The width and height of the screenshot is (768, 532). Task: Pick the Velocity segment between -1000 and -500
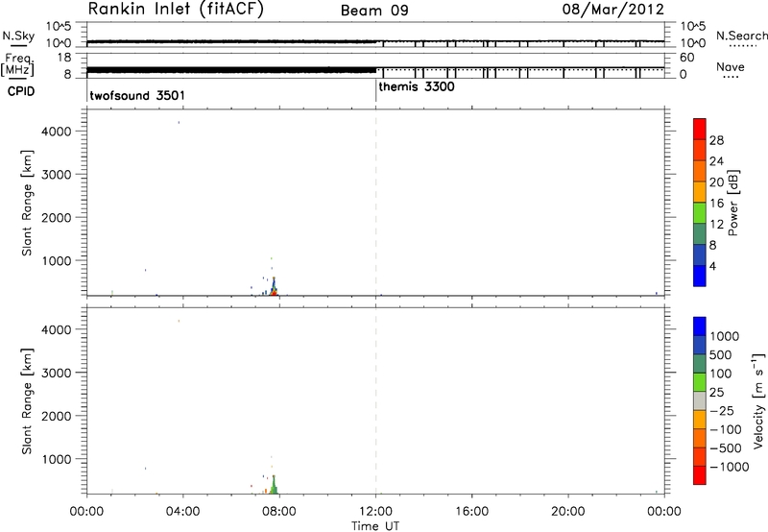[x=700, y=457]
